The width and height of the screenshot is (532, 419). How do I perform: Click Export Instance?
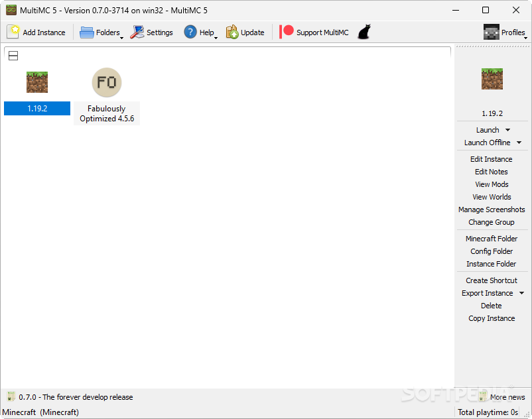point(487,293)
